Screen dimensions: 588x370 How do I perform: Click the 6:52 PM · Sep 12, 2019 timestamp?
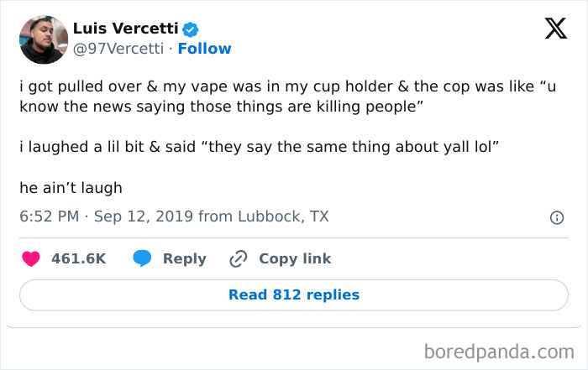click(x=107, y=216)
